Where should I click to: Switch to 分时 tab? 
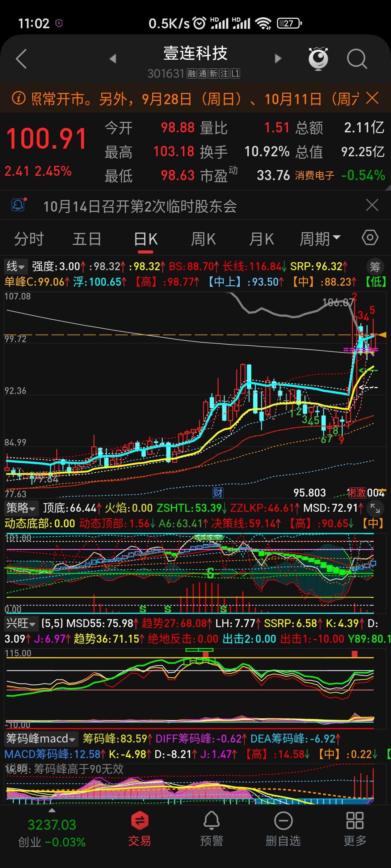(x=29, y=239)
